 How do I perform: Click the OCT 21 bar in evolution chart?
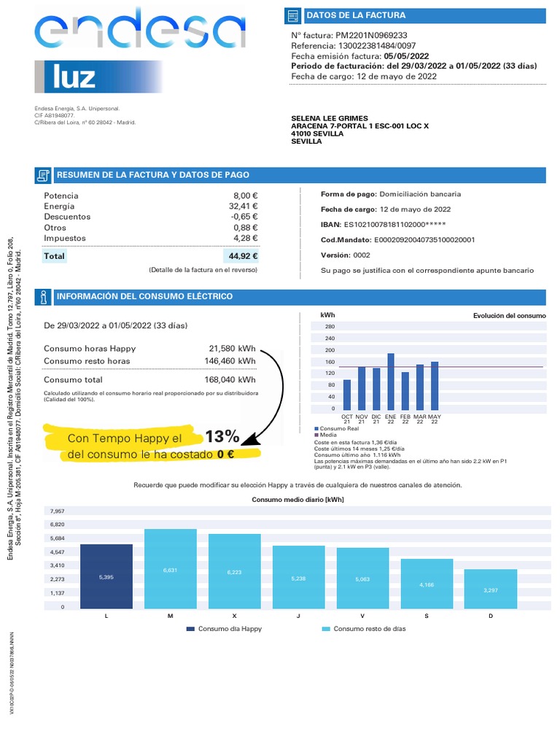click(346, 395)
